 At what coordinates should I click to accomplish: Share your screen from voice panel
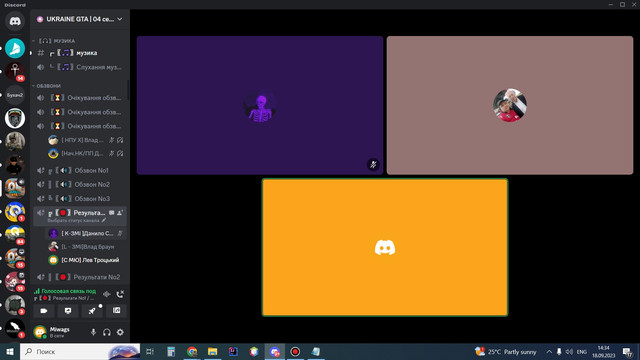point(68,311)
